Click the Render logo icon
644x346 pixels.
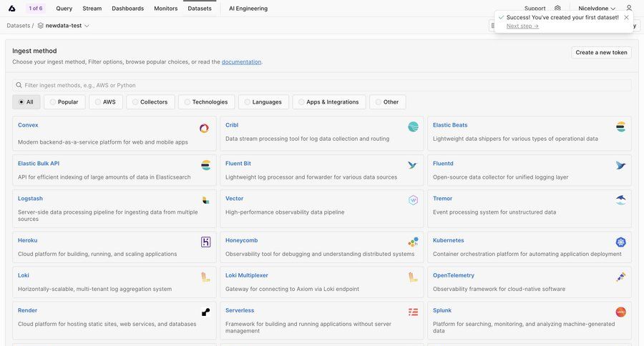point(206,312)
